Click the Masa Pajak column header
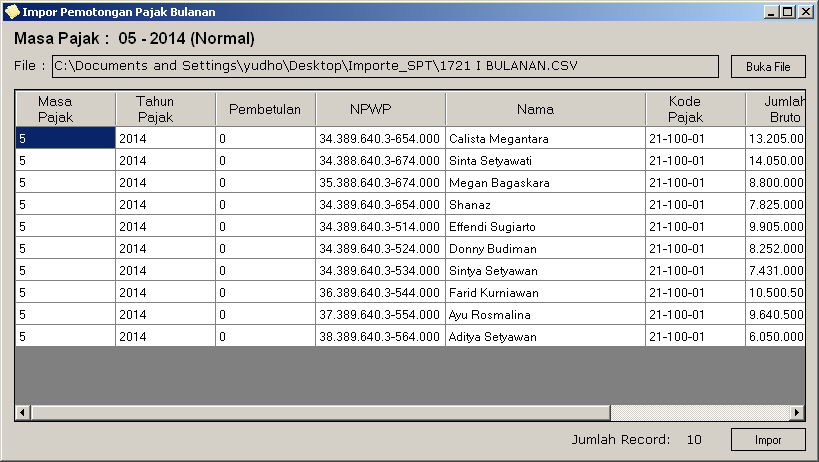 point(65,109)
